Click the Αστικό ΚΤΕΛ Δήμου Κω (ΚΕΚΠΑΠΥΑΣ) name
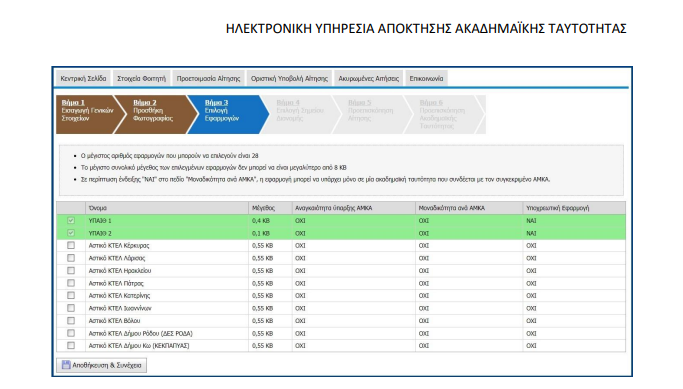Screen dimensions: 683x389 tap(139, 346)
